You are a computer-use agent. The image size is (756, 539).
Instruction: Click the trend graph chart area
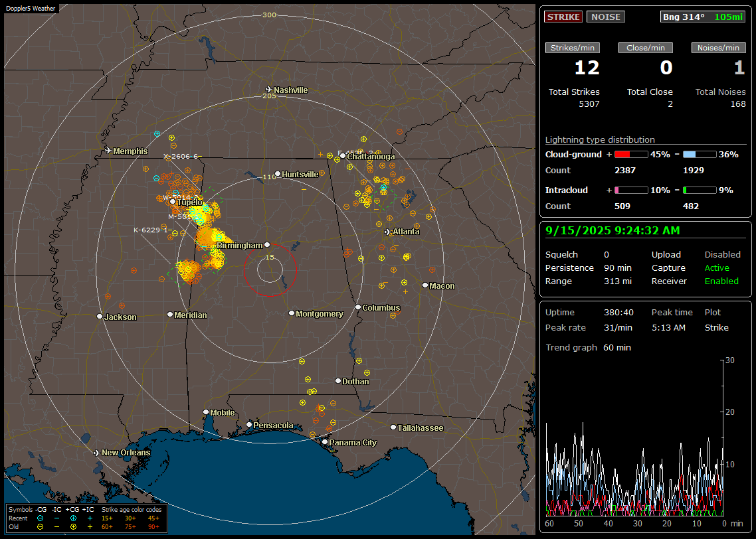pos(634,438)
